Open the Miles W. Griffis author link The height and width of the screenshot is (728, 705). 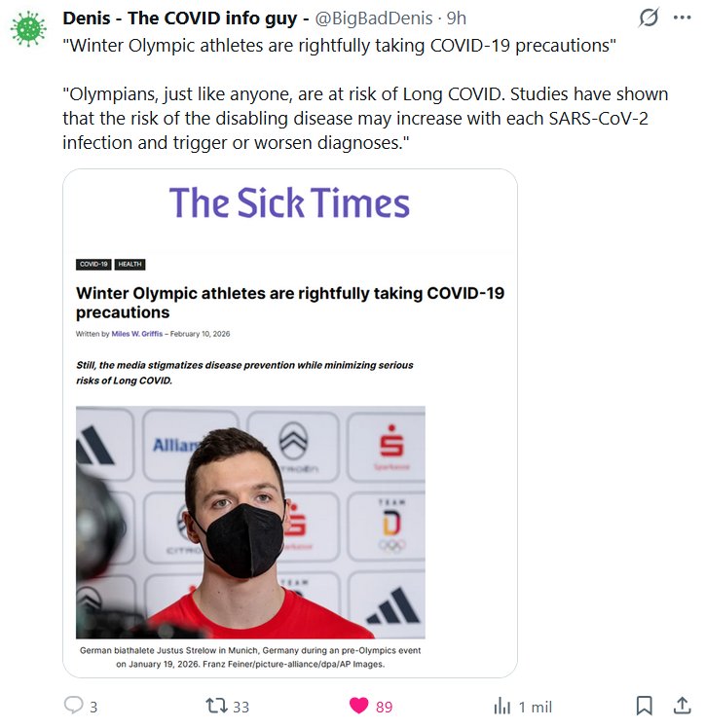[x=137, y=334]
